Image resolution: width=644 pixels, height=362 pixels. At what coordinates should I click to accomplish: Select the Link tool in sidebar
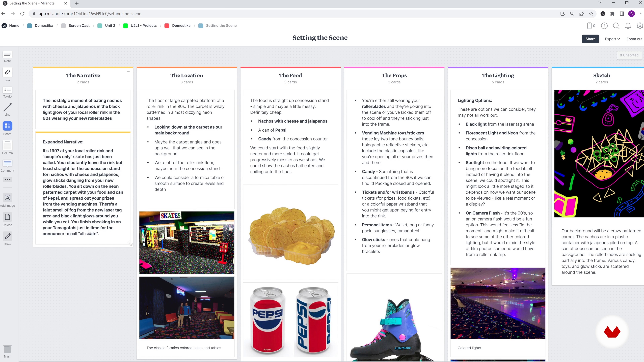pos(8,75)
